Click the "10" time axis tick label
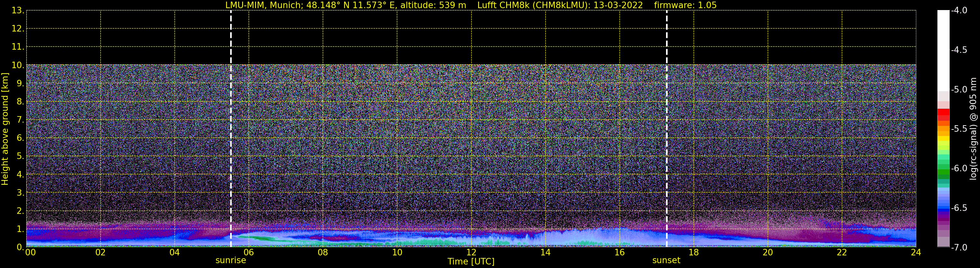 (397, 253)
